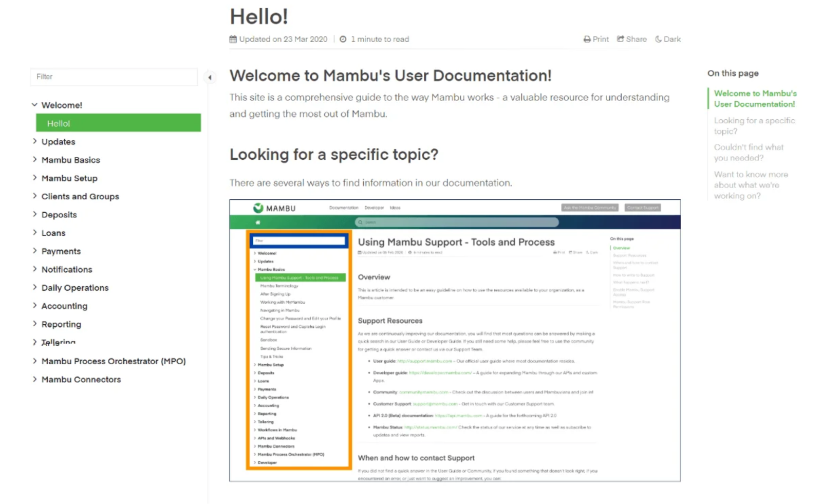The height and width of the screenshot is (504, 822).
Task: Jump to 'Want to know more about what we're working on?'
Action: (x=751, y=185)
